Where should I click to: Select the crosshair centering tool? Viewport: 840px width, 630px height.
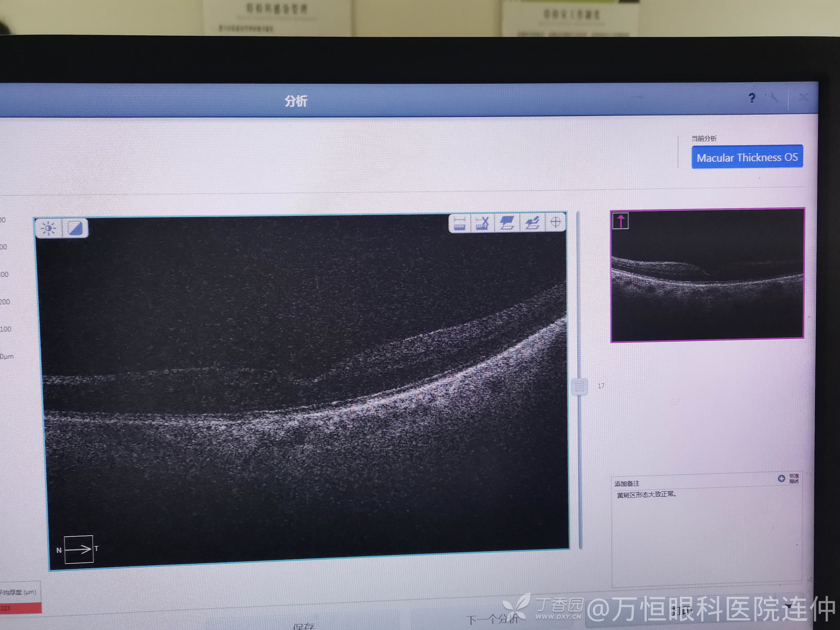click(555, 222)
